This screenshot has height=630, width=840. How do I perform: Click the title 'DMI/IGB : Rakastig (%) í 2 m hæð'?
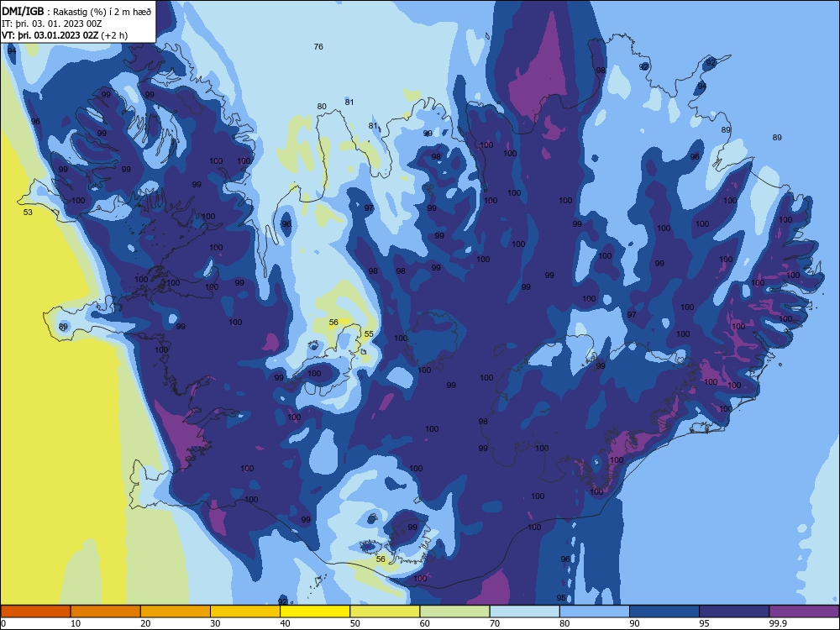77,12
